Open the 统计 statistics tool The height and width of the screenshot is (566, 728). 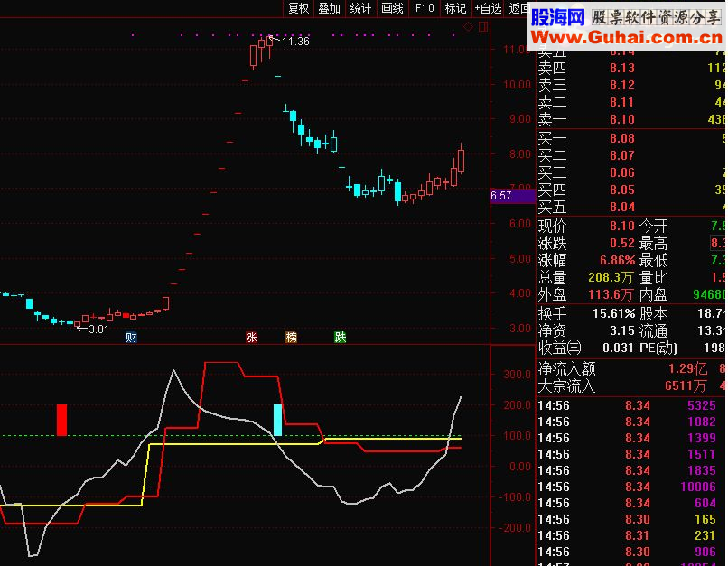click(x=360, y=8)
